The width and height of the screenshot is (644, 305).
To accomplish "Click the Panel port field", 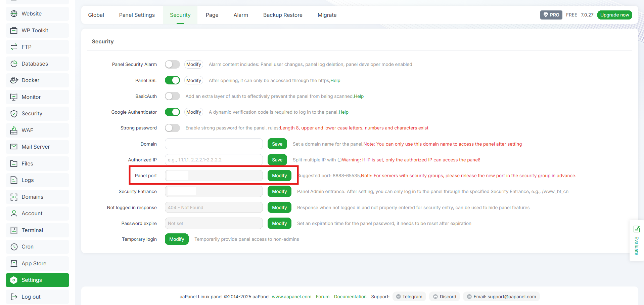I will [x=214, y=176].
